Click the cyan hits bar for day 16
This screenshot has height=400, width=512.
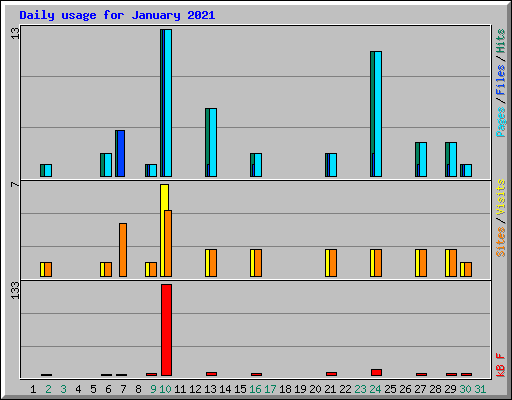[x=258, y=165]
